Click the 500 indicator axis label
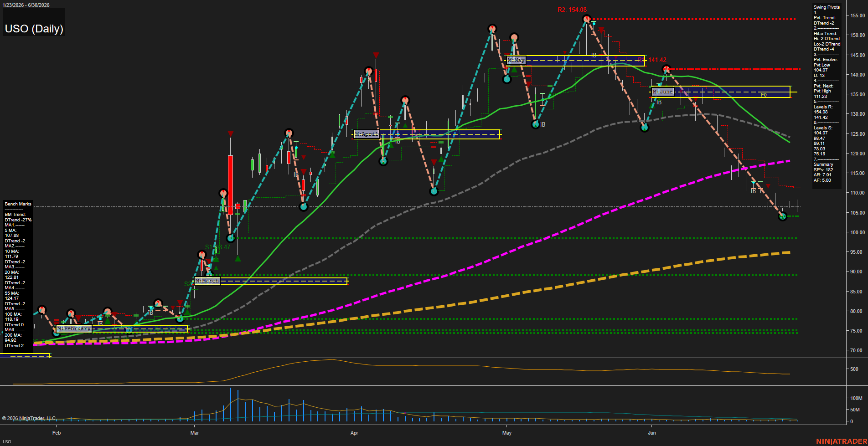The height and width of the screenshot is (446, 868). 854,369
